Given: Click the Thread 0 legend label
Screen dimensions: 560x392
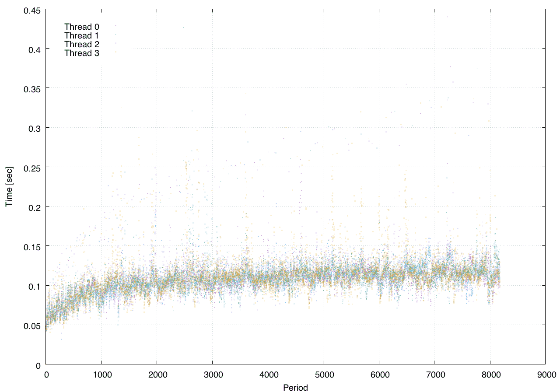Looking at the screenshot, I should click(82, 27).
